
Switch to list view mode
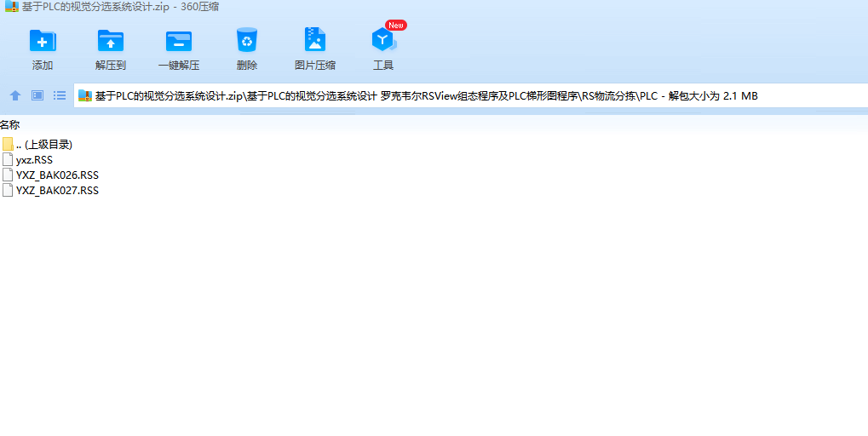click(x=60, y=95)
